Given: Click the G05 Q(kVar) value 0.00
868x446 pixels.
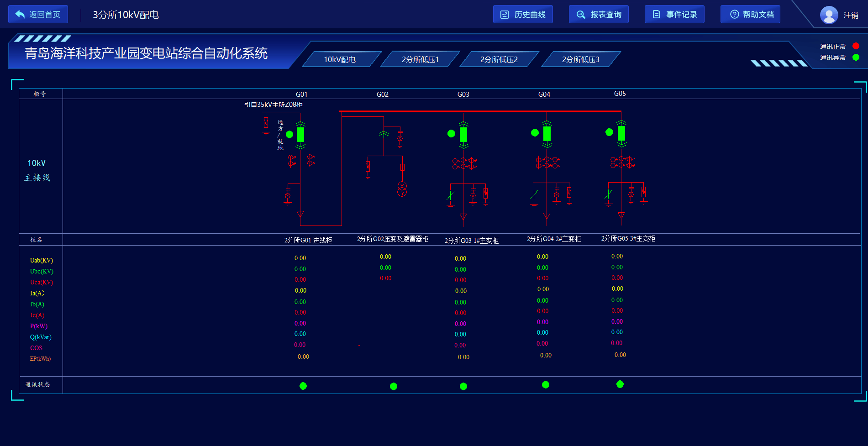Looking at the screenshot, I should pyautogui.click(x=617, y=332).
